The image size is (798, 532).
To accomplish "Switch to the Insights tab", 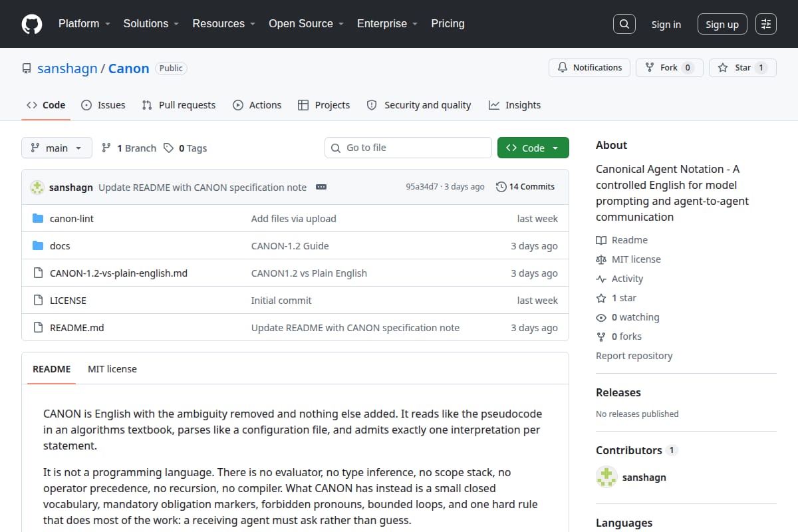I will (515, 105).
